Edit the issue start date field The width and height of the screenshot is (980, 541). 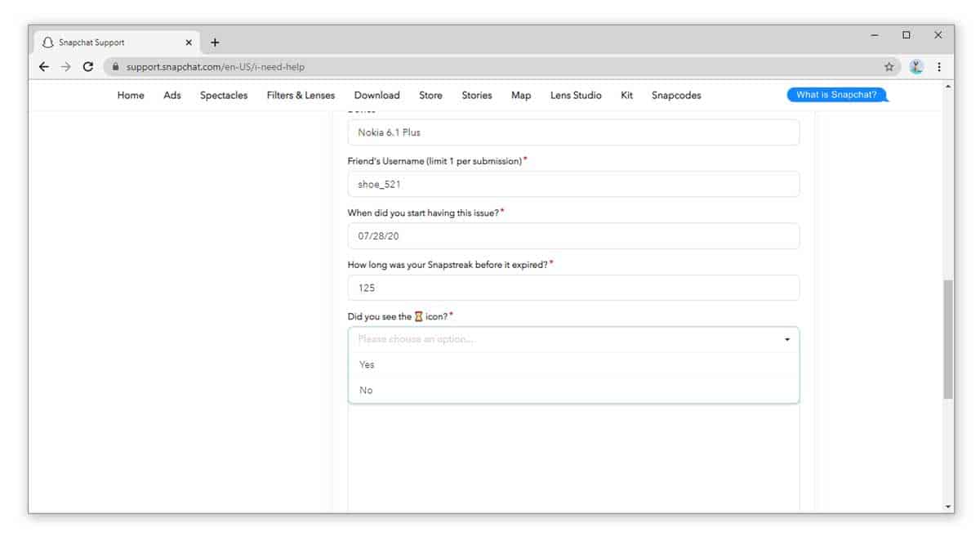coord(573,236)
